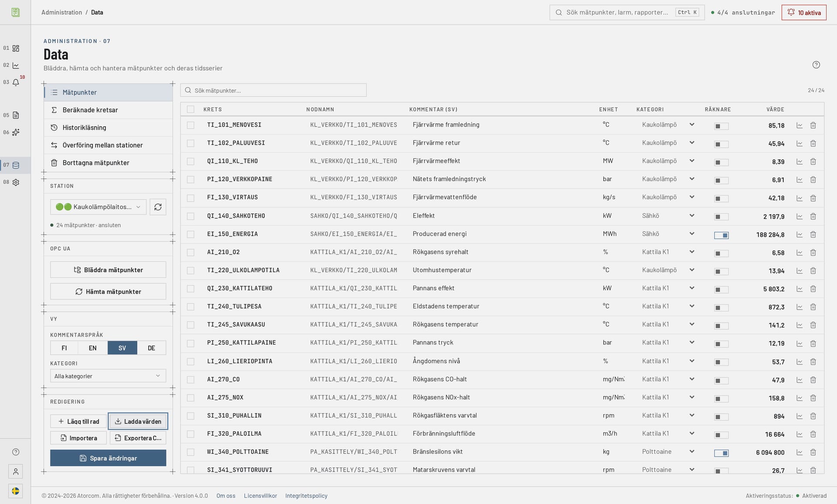Toggle the counter switch for PI_120_VERKKOPAINE
Image resolution: width=837 pixels, height=504 pixels.
[x=721, y=180]
